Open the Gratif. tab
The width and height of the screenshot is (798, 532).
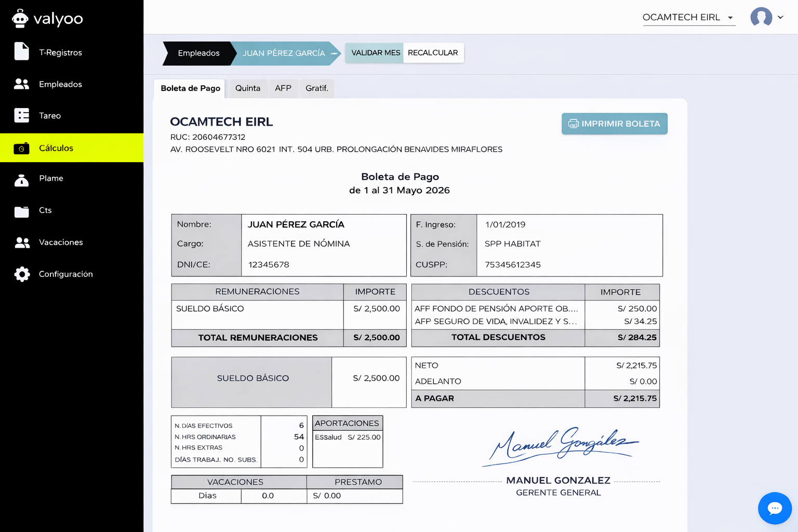(x=316, y=88)
